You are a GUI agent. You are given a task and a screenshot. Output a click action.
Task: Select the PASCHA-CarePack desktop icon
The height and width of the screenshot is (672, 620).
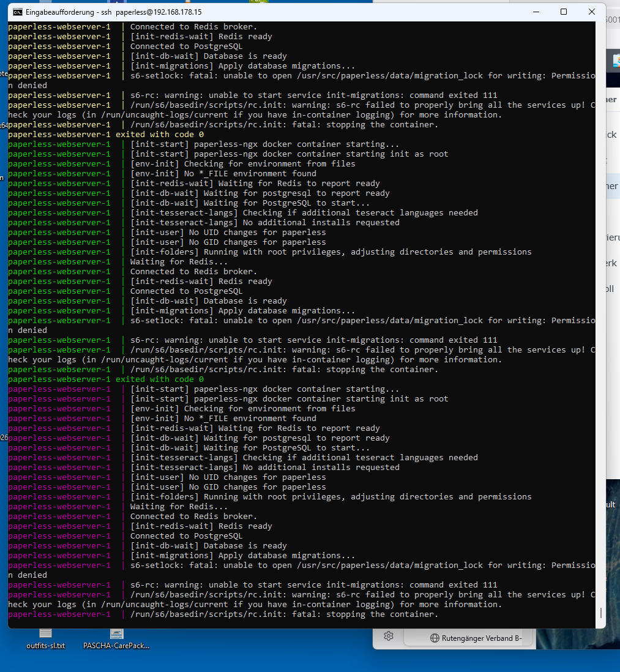point(116,637)
